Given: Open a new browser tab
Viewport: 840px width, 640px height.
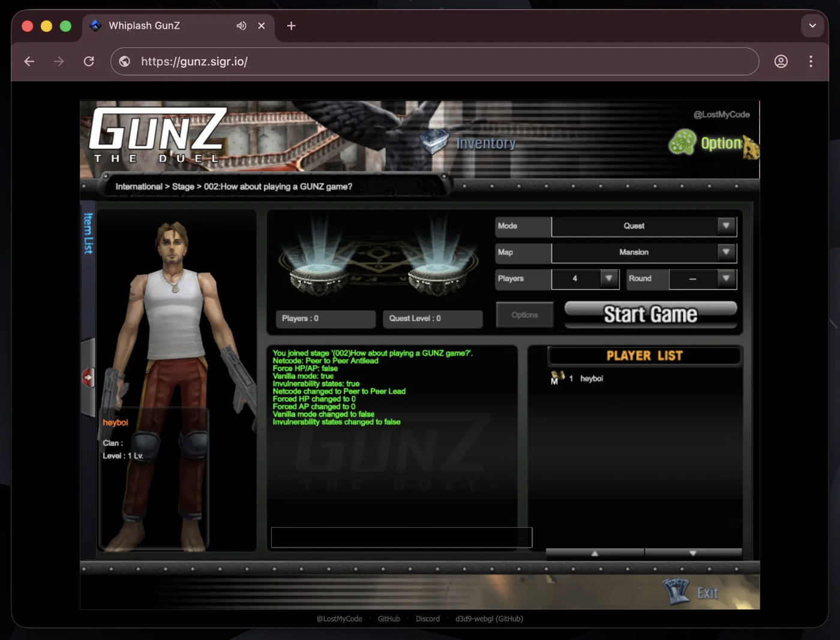Looking at the screenshot, I should pyautogui.click(x=291, y=26).
